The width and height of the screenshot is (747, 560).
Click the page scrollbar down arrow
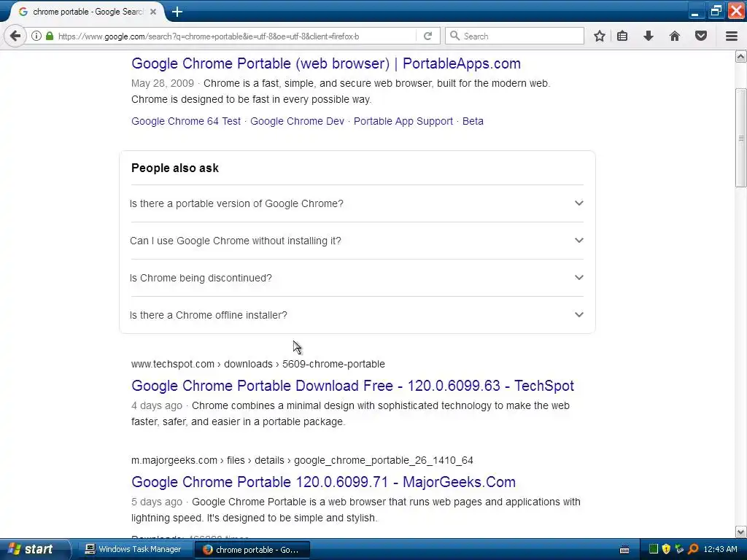[x=741, y=532]
